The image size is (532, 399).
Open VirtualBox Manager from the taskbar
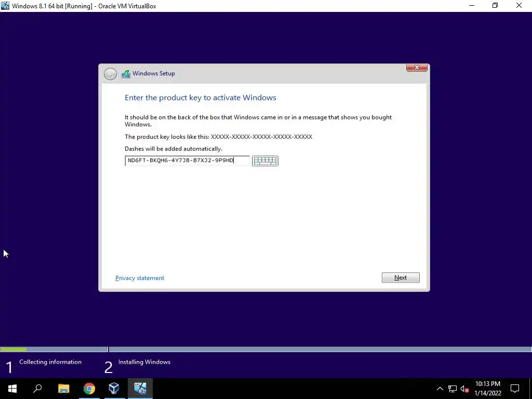tap(114, 389)
